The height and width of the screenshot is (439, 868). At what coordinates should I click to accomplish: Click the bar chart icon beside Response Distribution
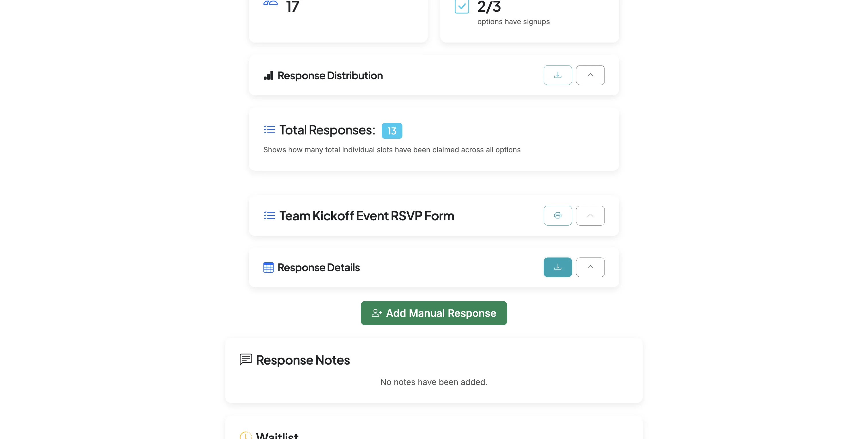[x=269, y=76]
